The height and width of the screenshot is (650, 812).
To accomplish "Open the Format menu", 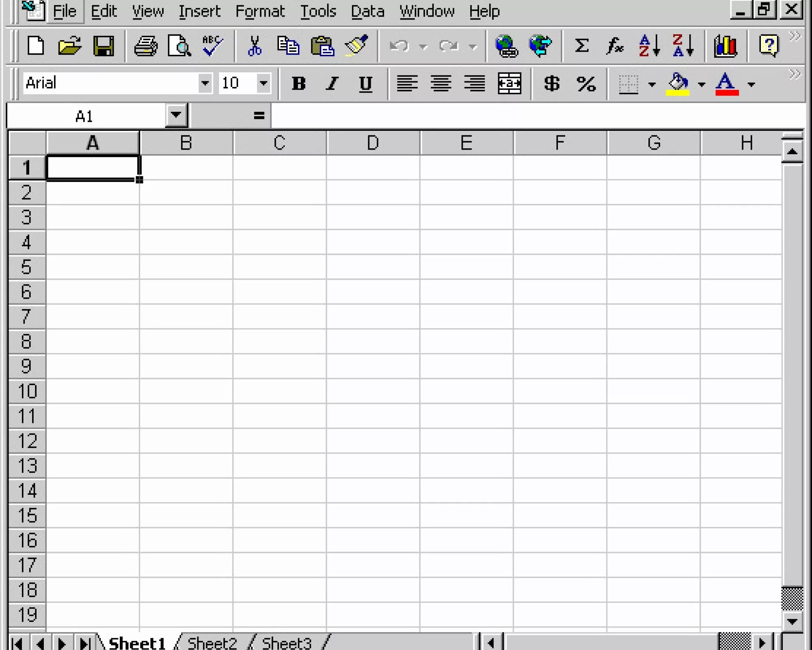I will tap(260, 11).
